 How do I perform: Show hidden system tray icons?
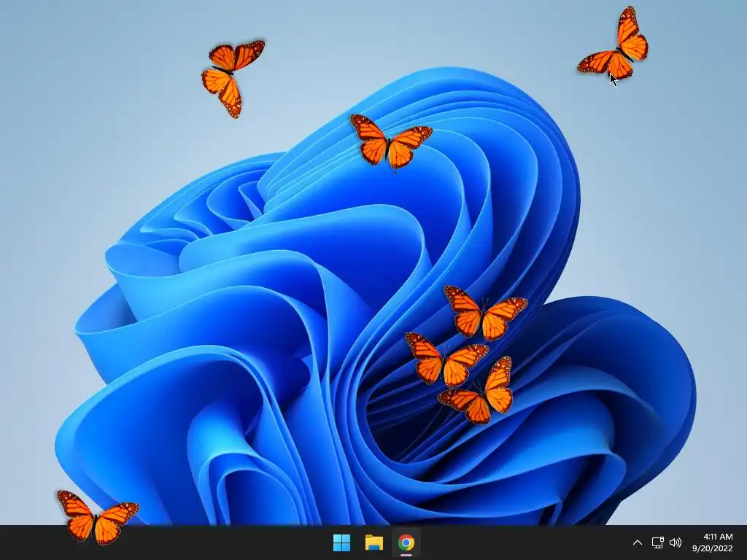tap(638, 542)
